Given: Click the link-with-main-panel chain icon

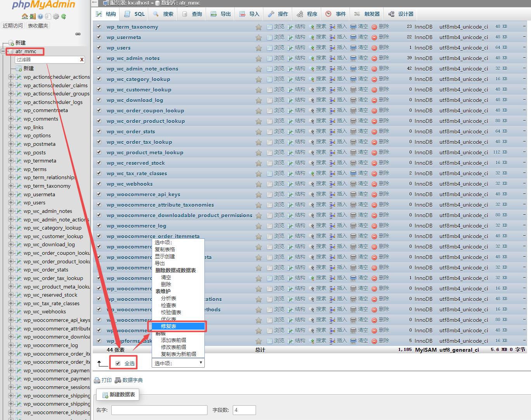Looking at the screenshot, I should (x=78, y=34).
